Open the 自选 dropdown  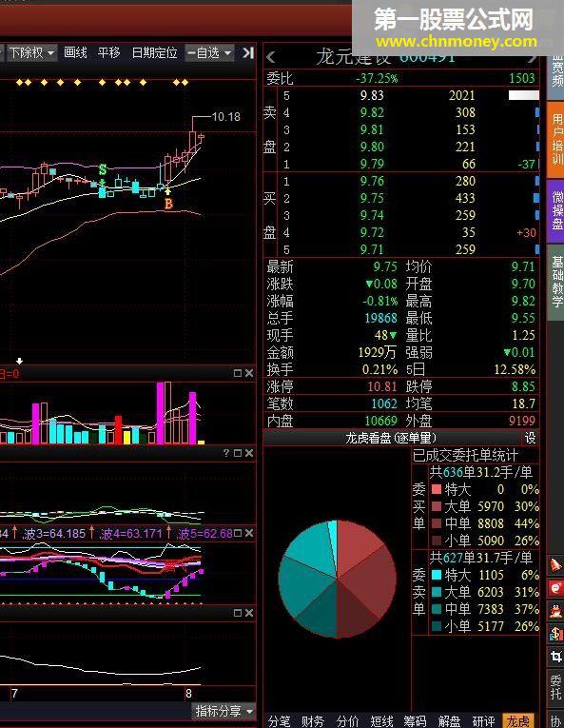209,53
